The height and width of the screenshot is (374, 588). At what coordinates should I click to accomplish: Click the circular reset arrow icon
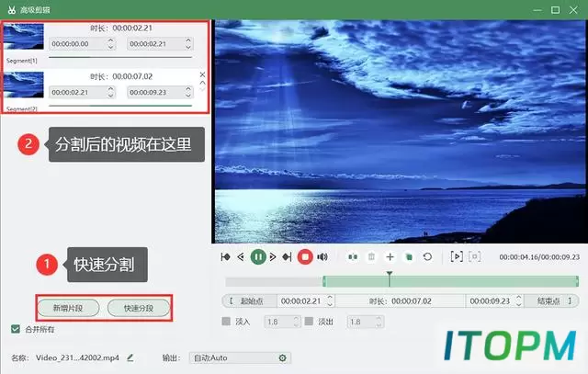427,257
